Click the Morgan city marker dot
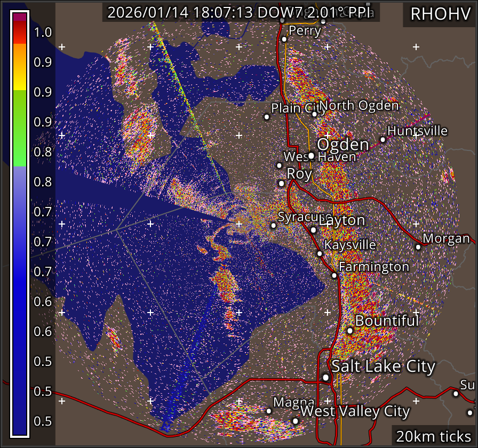 [418, 246]
